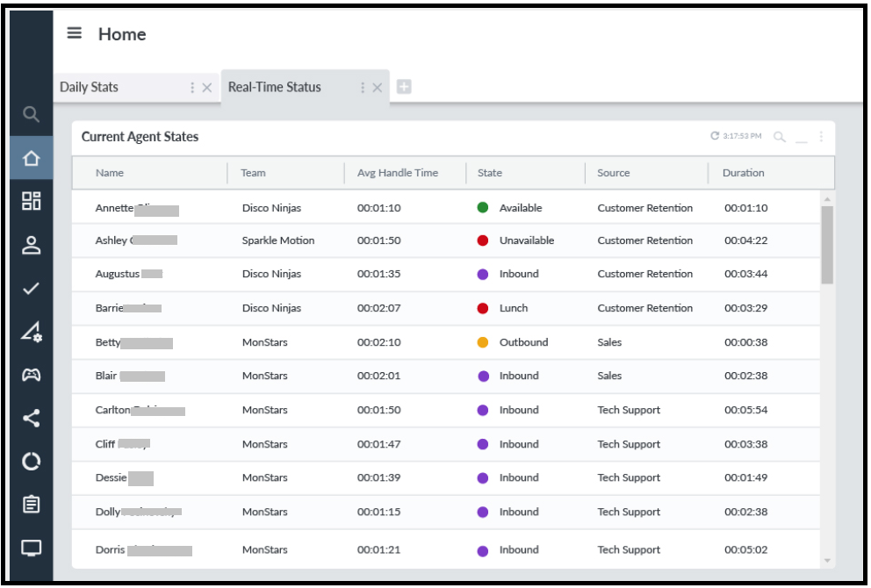The width and height of the screenshot is (871, 588).
Task: Open the person profile icon in sidebar
Action: (x=31, y=245)
